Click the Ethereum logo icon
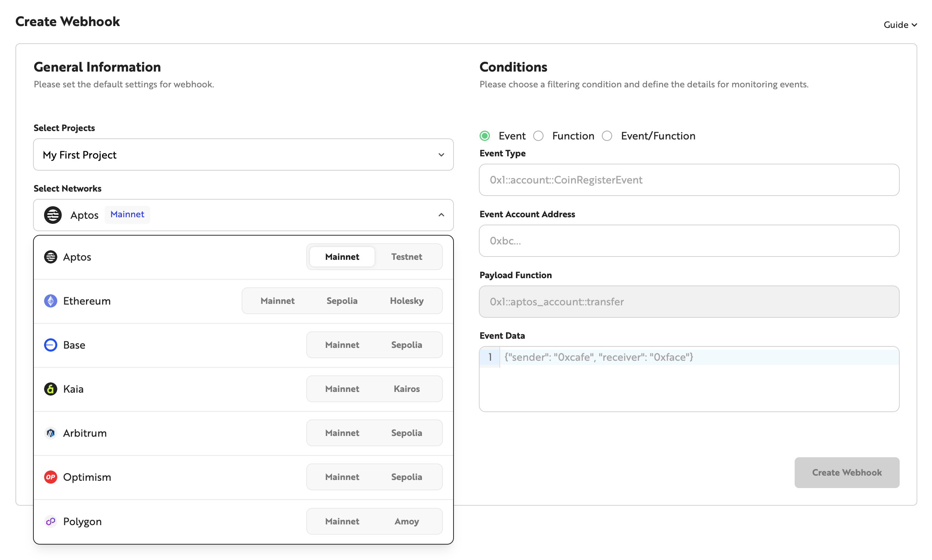This screenshot has width=932, height=560. [51, 301]
